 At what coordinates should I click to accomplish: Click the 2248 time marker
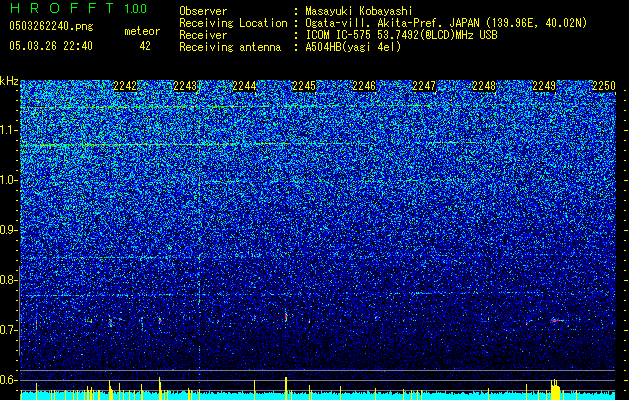coord(484,86)
